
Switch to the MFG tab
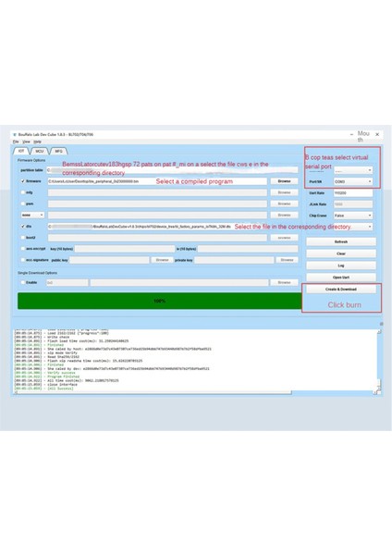point(58,151)
